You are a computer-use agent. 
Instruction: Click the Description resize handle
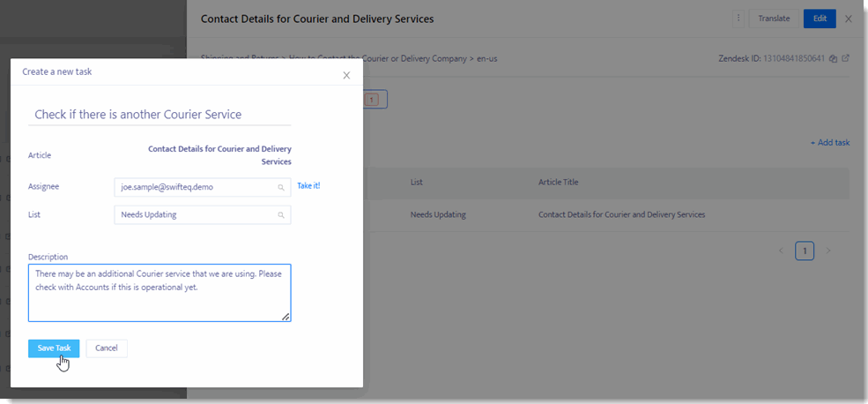click(286, 317)
